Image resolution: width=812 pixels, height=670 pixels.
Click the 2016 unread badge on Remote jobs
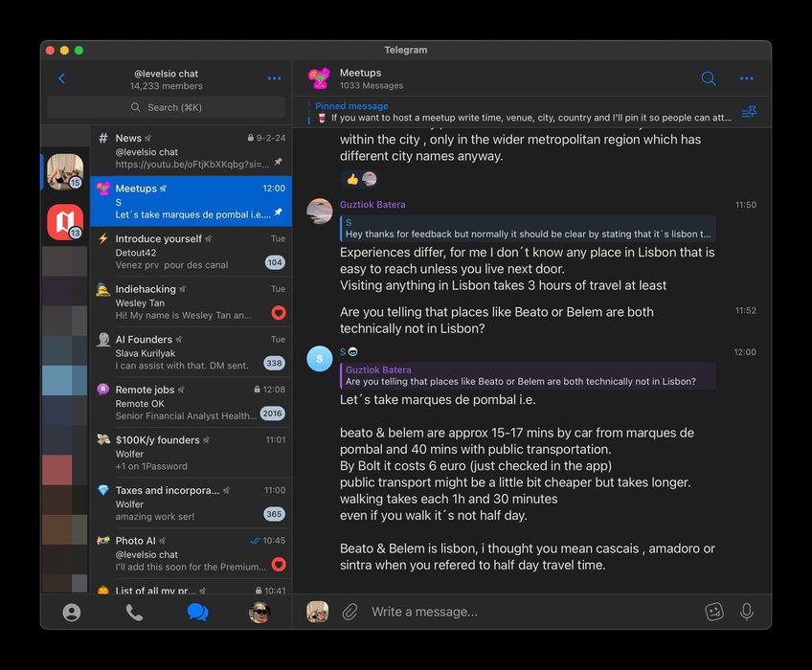tap(272, 413)
